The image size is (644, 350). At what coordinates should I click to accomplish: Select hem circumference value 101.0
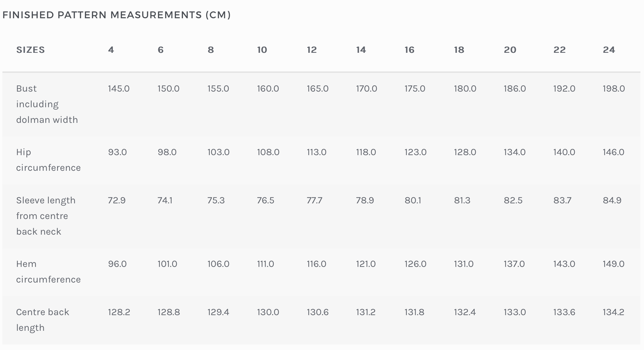pyautogui.click(x=167, y=264)
